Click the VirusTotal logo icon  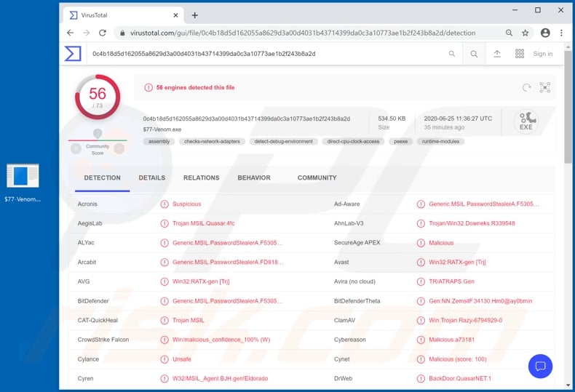click(x=73, y=54)
